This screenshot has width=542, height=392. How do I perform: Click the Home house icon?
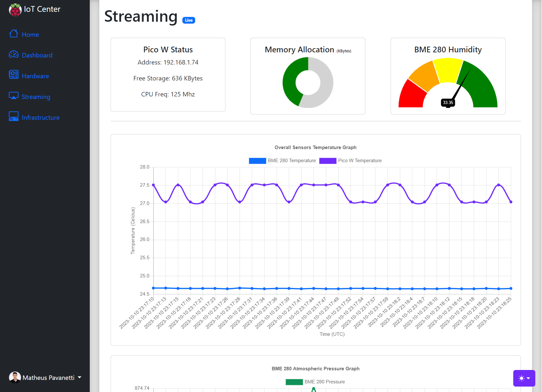(x=14, y=34)
